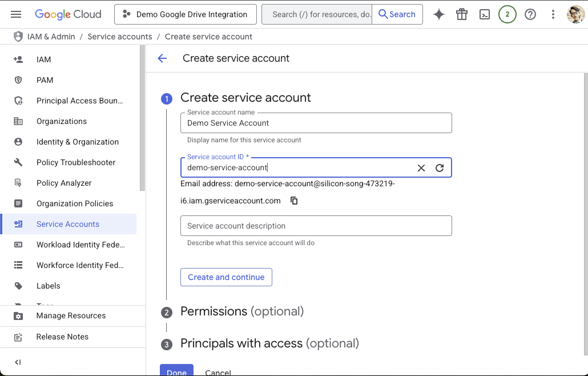This screenshot has height=376, width=588.
Task: Click the Service account name field
Action: click(x=316, y=123)
